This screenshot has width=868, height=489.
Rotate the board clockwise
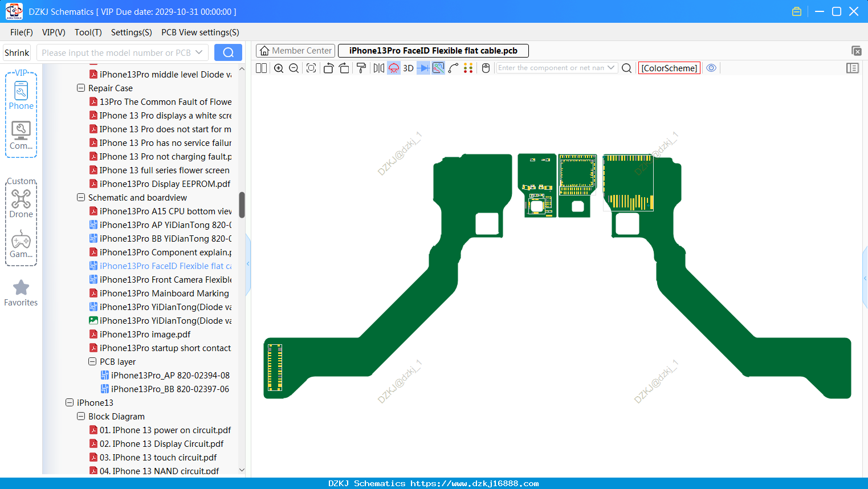tap(344, 68)
